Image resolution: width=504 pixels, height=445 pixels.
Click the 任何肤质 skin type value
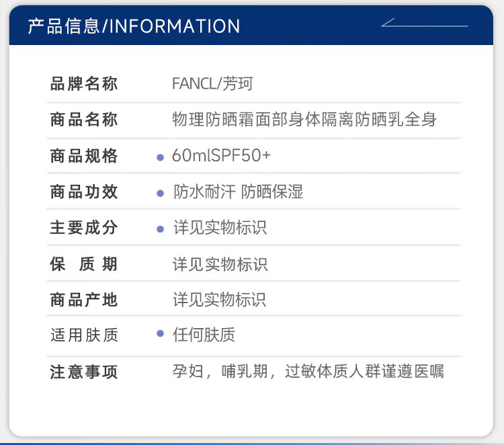point(204,335)
